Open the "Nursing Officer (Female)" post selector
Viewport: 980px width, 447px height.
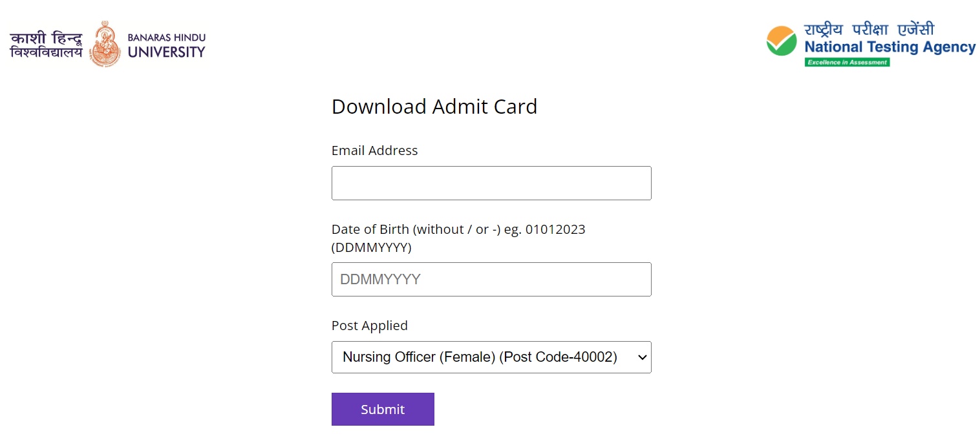click(480, 357)
